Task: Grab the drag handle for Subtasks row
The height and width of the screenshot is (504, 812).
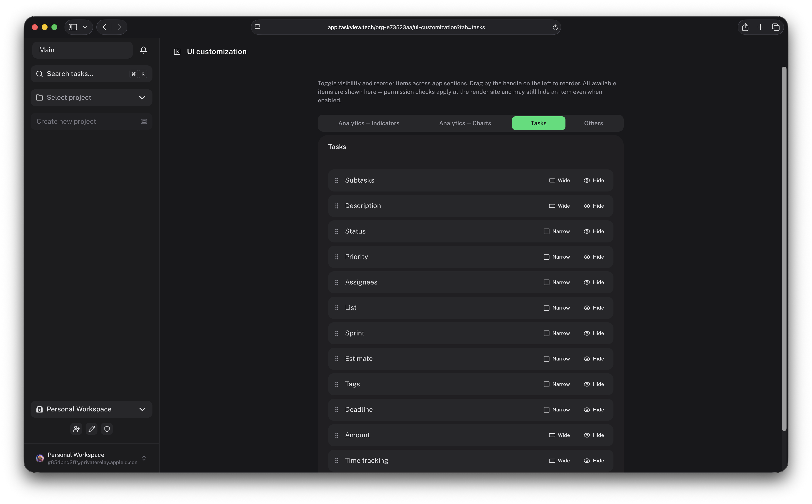Action: pos(337,180)
